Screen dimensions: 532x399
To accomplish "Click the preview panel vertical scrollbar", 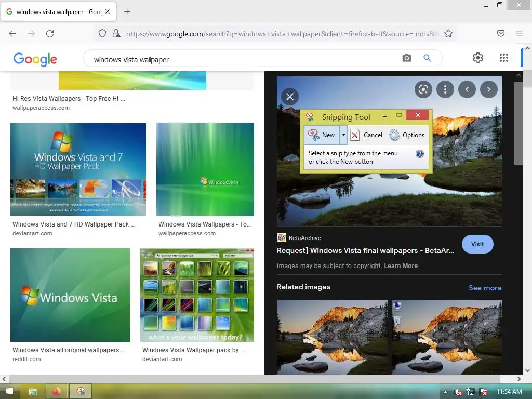I will 518,124.
